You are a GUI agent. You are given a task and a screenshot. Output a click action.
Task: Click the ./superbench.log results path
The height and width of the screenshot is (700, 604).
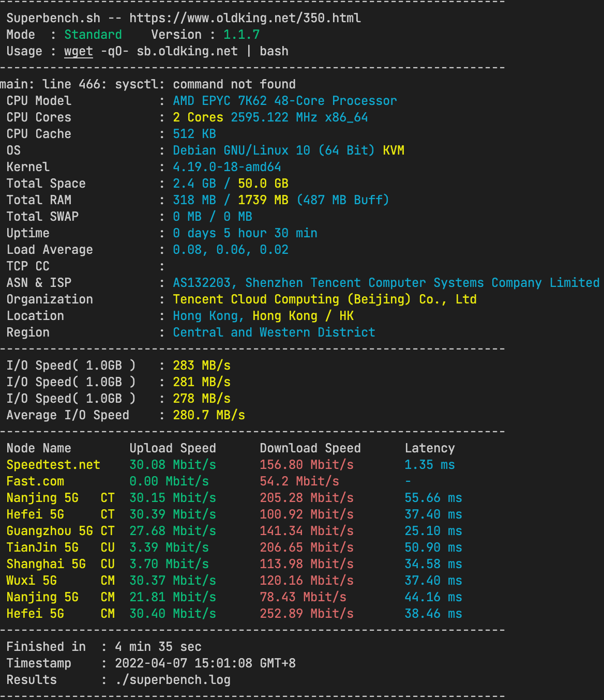(x=173, y=680)
